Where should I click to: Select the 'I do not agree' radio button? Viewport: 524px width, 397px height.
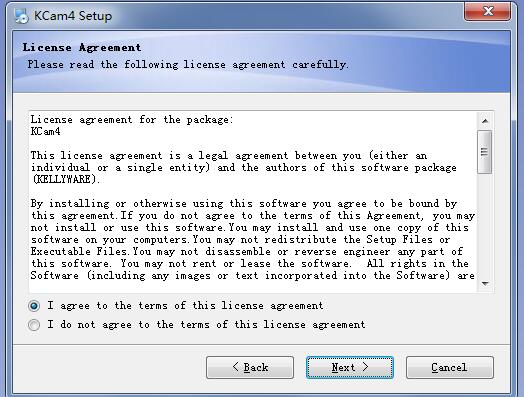click(34, 325)
